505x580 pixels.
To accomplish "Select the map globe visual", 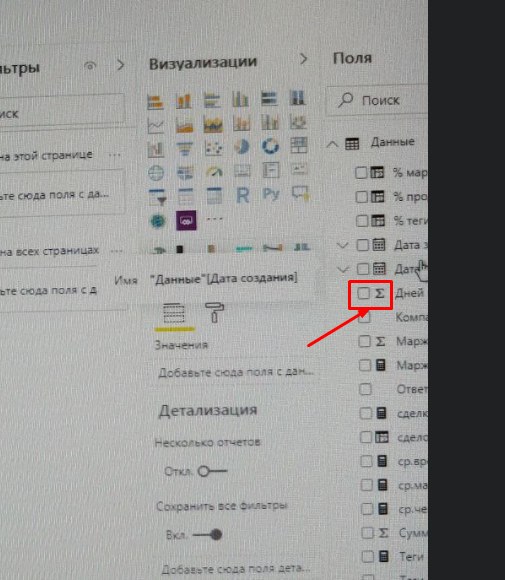I will coord(156,173).
